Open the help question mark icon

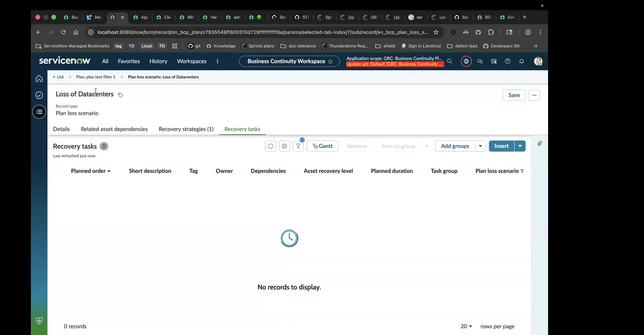(x=507, y=61)
